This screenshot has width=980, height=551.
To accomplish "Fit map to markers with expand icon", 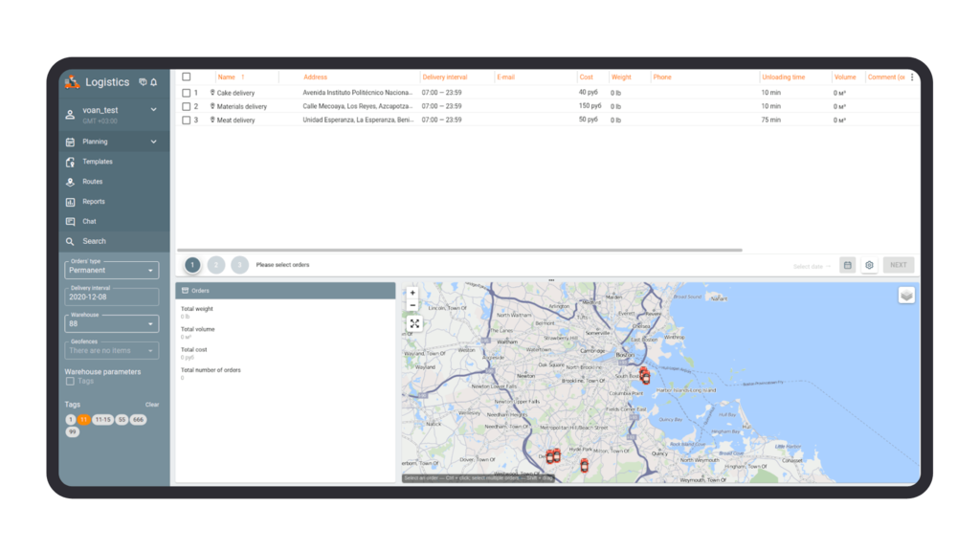I will coord(414,323).
